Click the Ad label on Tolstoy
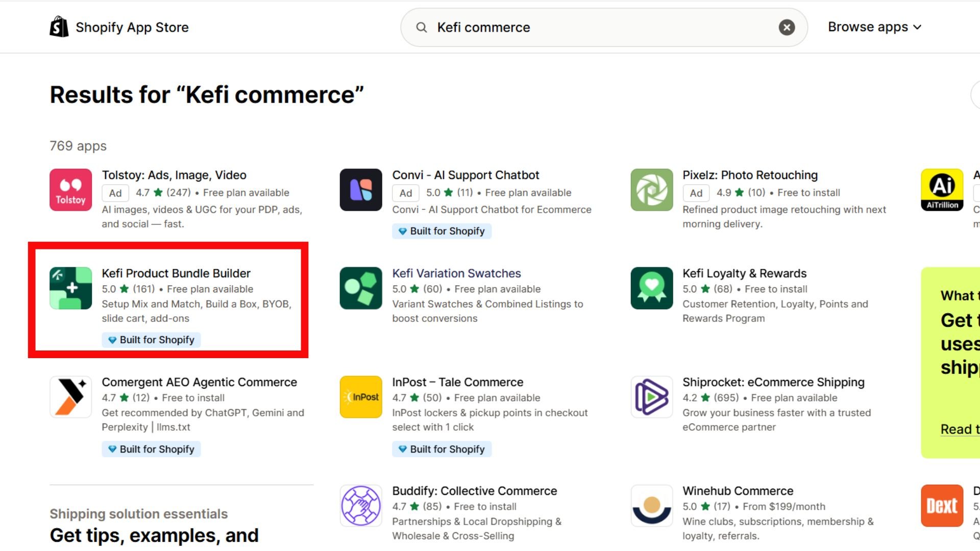 click(x=115, y=193)
